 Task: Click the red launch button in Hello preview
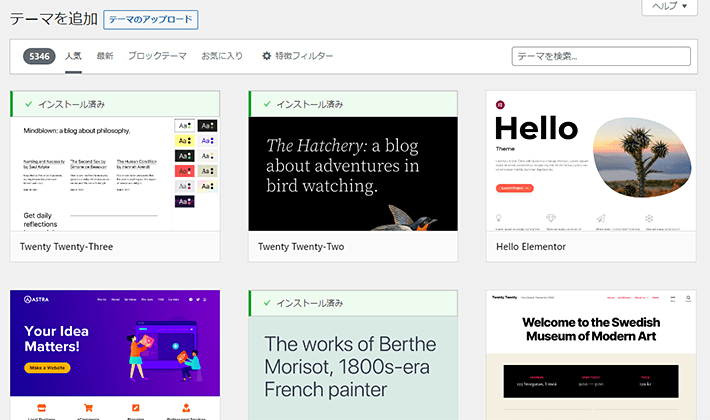[x=514, y=188]
